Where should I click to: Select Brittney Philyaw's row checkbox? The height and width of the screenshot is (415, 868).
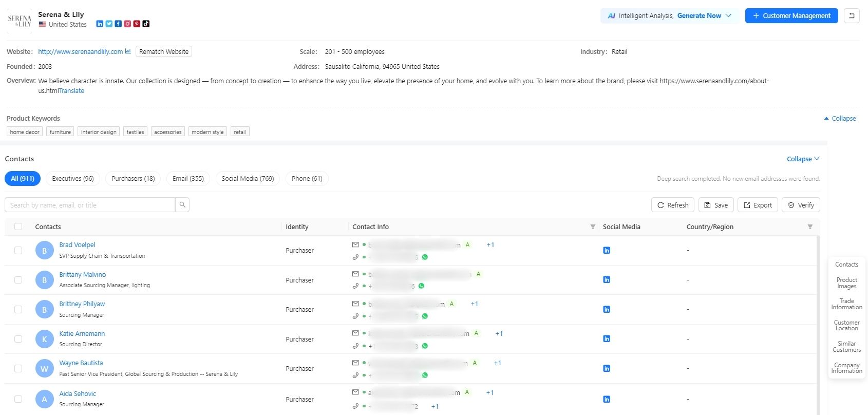click(x=18, y=310)
